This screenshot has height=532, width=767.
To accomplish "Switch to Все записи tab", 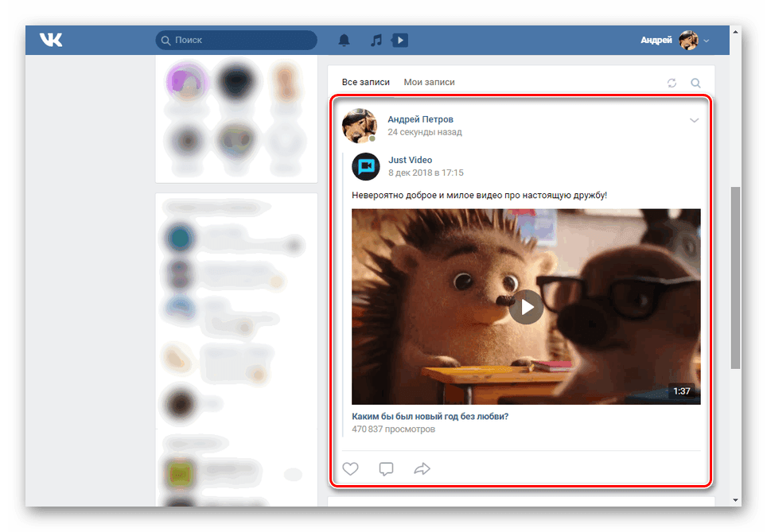I will 365,82.
